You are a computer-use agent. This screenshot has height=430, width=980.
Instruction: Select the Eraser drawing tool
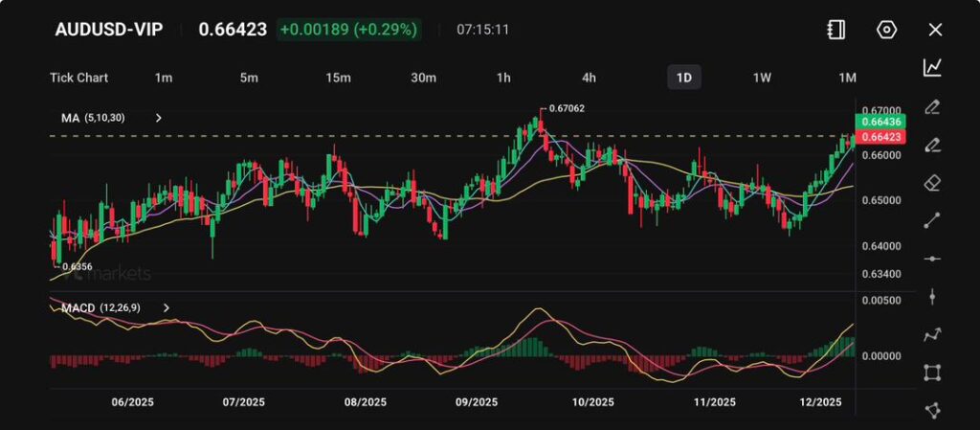tap(932, 182)
